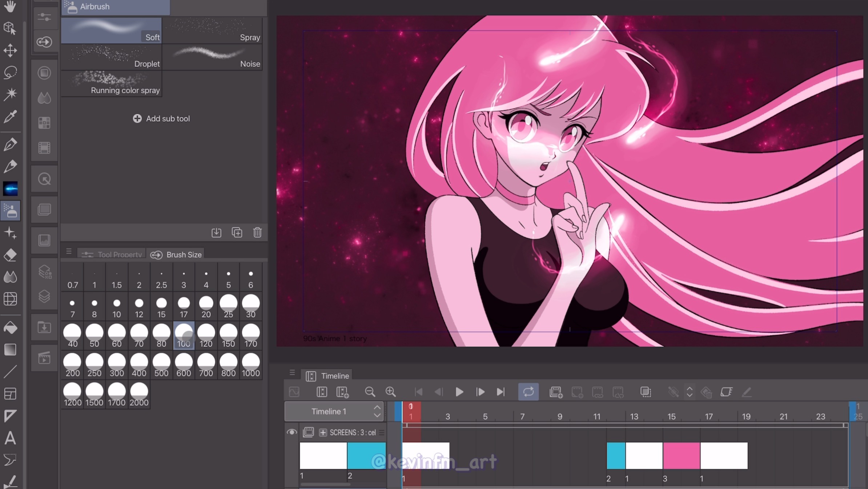
Task: Zoom in on the timeline
Action: pyautogui.click(x=390, y=392)
